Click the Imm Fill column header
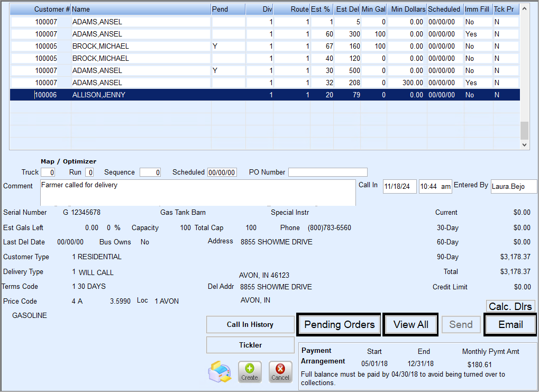539x392 pixels. (479, 10)
